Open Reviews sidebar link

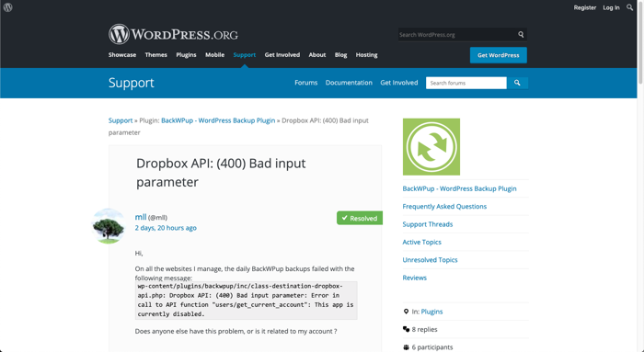click(x=414, y=278)
